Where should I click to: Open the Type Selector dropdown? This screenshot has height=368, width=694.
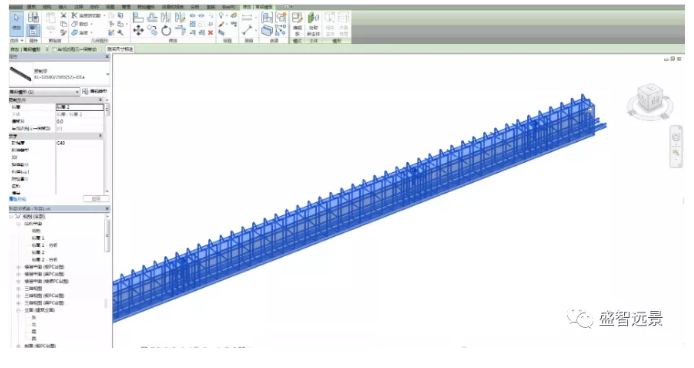pos(108,74)
